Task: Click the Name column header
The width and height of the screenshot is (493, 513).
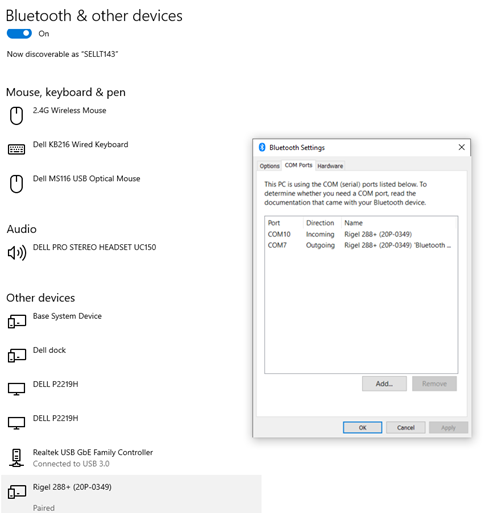Action: click(x=399, y=223)
